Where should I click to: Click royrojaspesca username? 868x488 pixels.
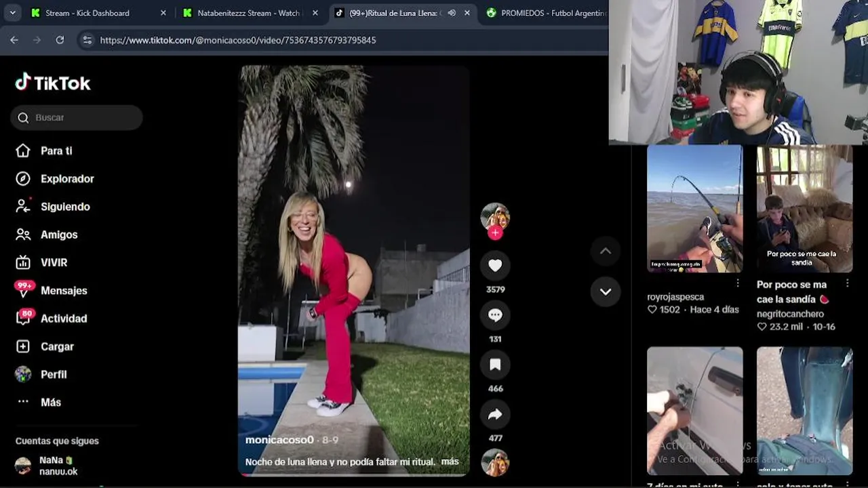675,297
